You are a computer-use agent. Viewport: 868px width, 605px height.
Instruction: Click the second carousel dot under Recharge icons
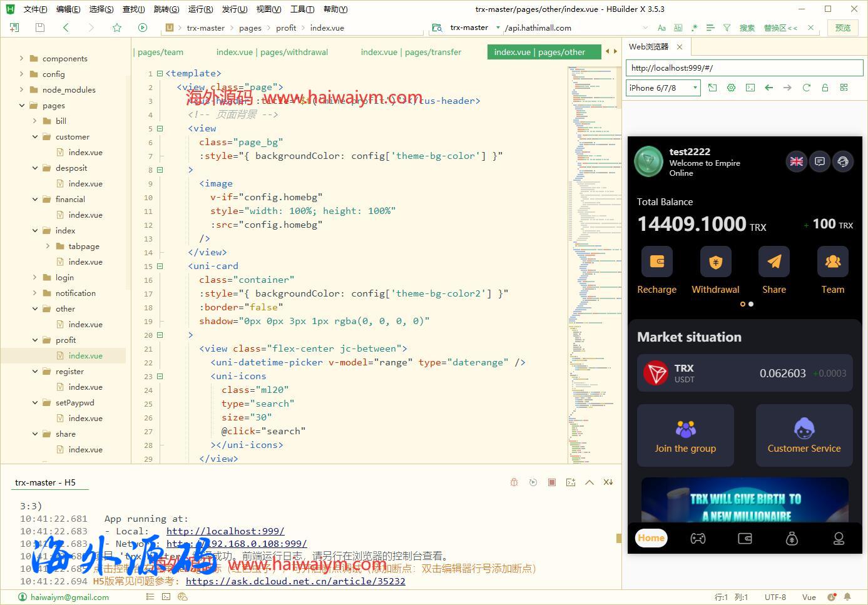750,304
